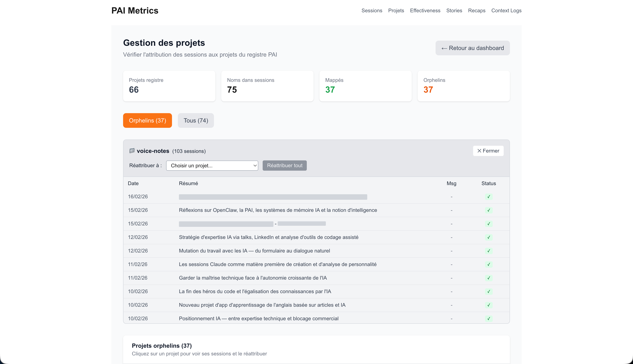
Task: Click the Msg column header
Action: [451, 183]
